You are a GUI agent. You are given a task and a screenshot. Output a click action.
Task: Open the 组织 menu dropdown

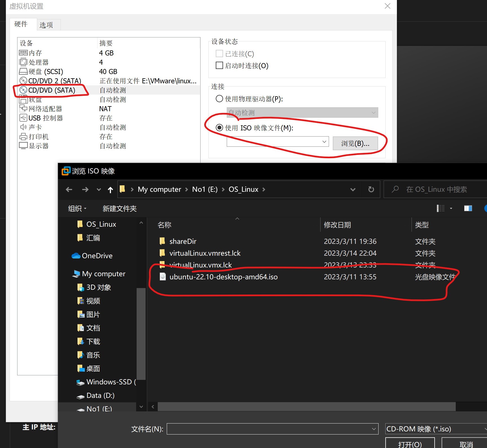pos(77,208)
